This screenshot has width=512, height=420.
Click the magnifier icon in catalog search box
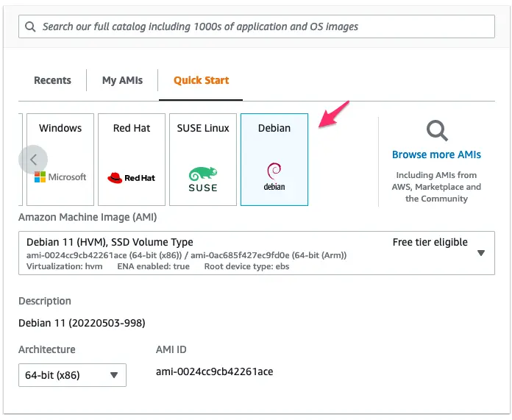(x=30, y=26)
